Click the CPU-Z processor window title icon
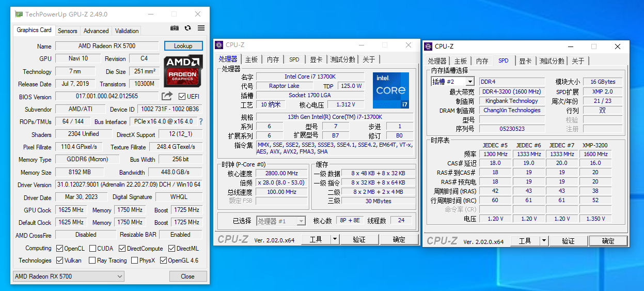 click(x=219, y=45)
